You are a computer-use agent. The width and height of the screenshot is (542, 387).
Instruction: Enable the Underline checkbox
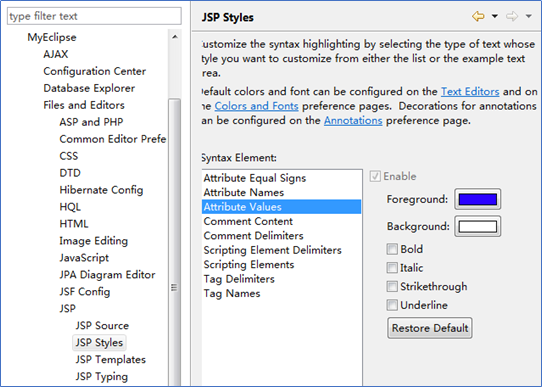(x=392, y=305)
